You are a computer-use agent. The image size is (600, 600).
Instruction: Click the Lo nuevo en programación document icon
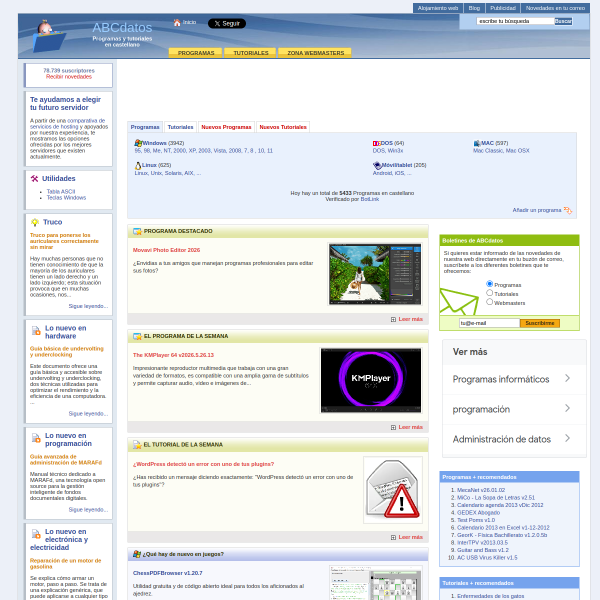coord(36,439)
